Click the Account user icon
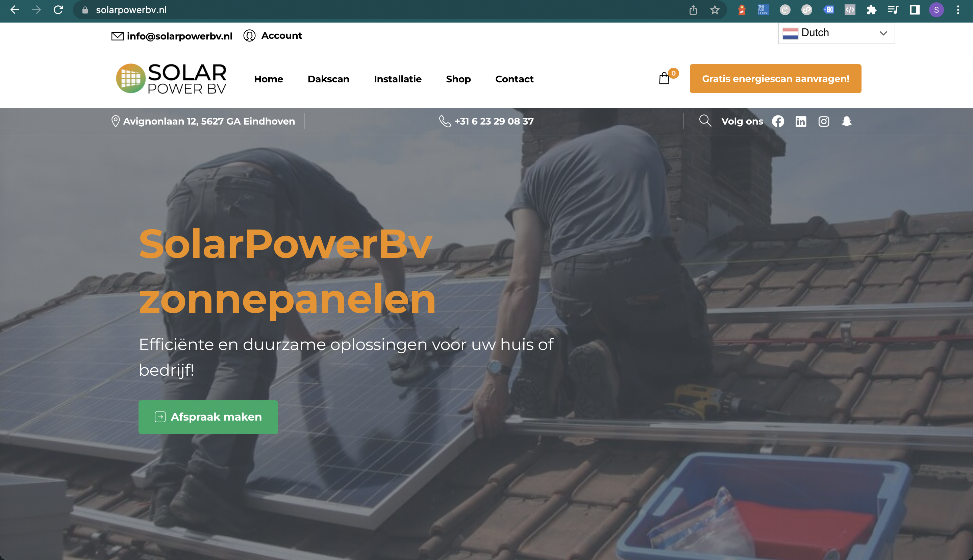Viewport: 973px width, 560px height. (249, 36)
